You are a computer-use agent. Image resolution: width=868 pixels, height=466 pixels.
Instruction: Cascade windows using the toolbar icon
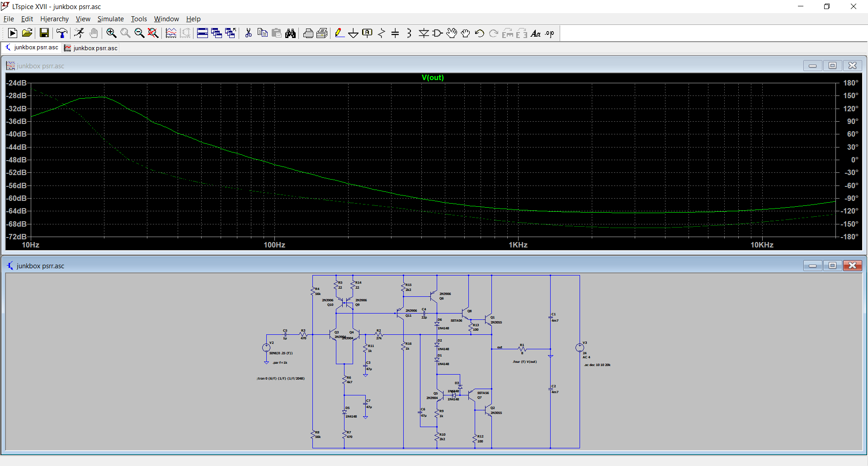pyautogui.click(x=217, y=33)
